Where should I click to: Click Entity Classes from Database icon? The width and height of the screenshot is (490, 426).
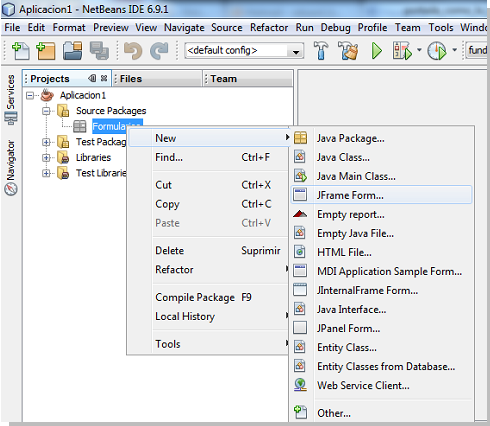point(300,366)
